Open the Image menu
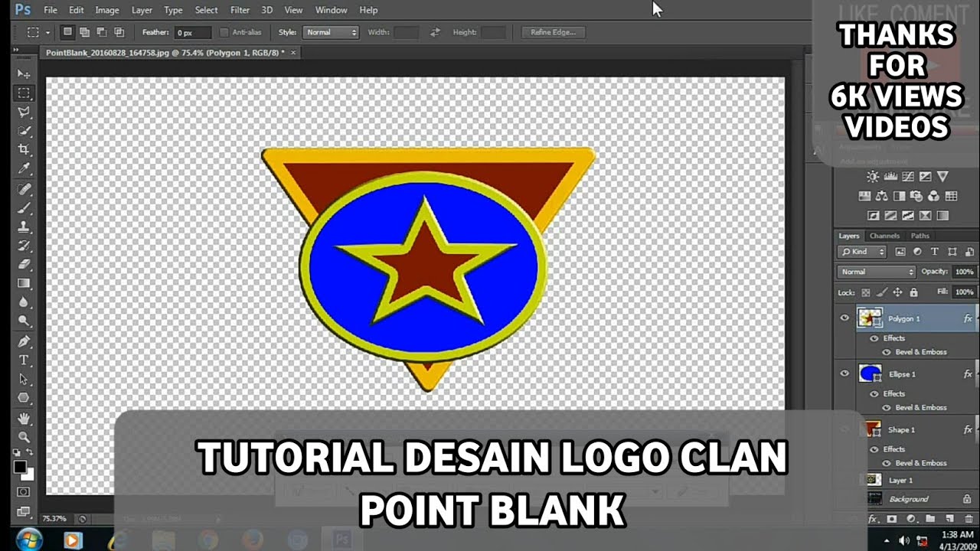Screen dimensions: 980x551 point(106,10)
